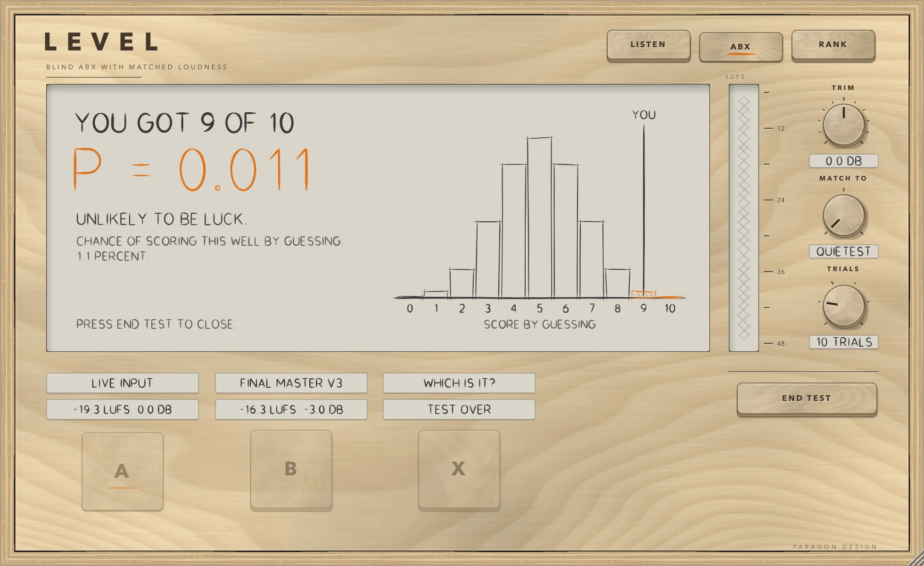Click the -16.3 LUFS -3.0 DB readout
Screen dimensions: 924x566
tap(291, 409)
